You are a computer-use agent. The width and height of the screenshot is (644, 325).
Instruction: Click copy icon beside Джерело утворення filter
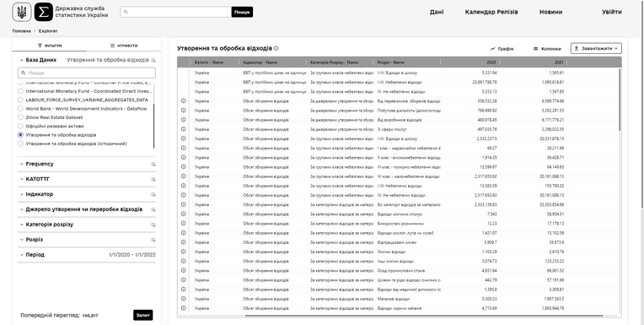pos(153,209)
